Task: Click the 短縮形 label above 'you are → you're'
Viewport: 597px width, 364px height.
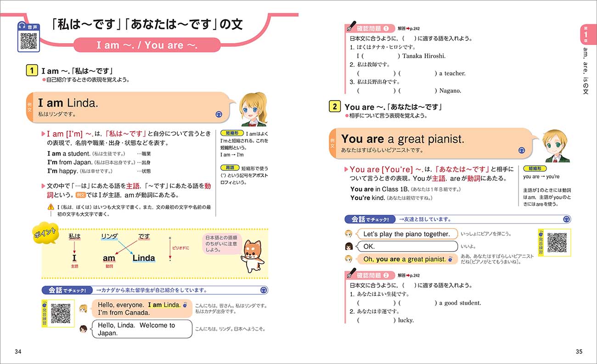Action: pos(535,168)
